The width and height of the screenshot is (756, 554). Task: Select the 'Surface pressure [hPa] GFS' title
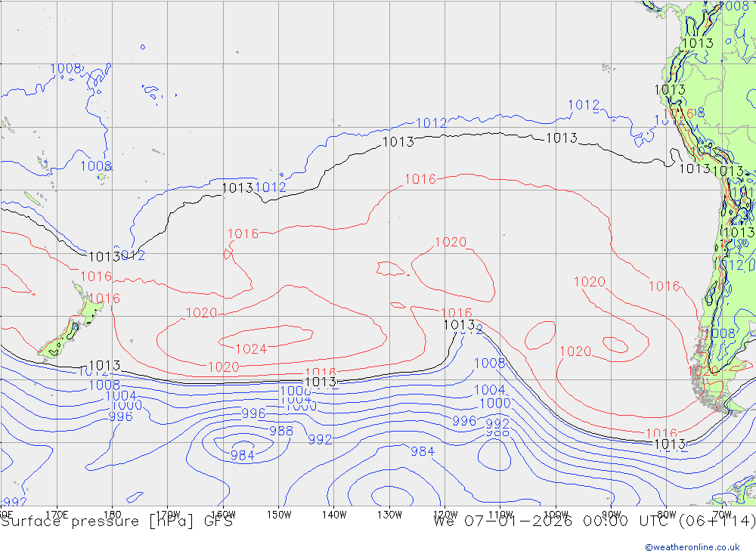point(116,522)
